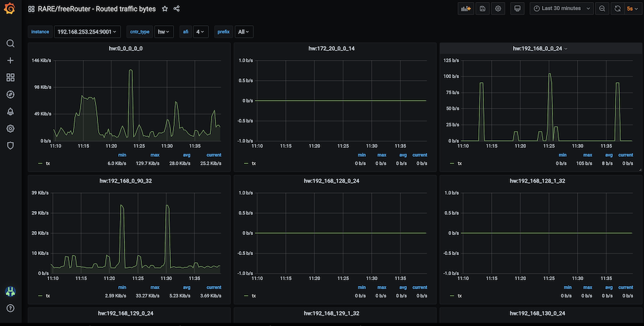Share the dashboard via share icon
The height and width of the screenshot is (326, 644).
tap(177, 8)
